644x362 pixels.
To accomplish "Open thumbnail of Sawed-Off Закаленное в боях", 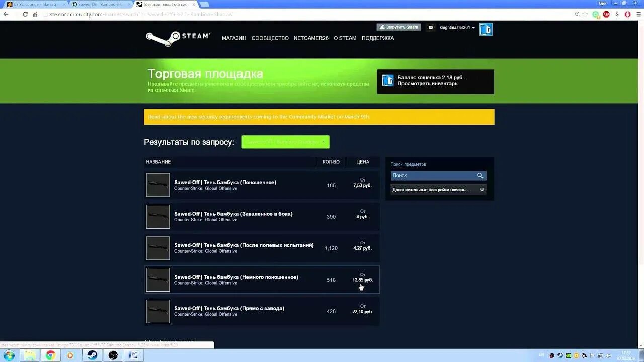I will [158, 217].
